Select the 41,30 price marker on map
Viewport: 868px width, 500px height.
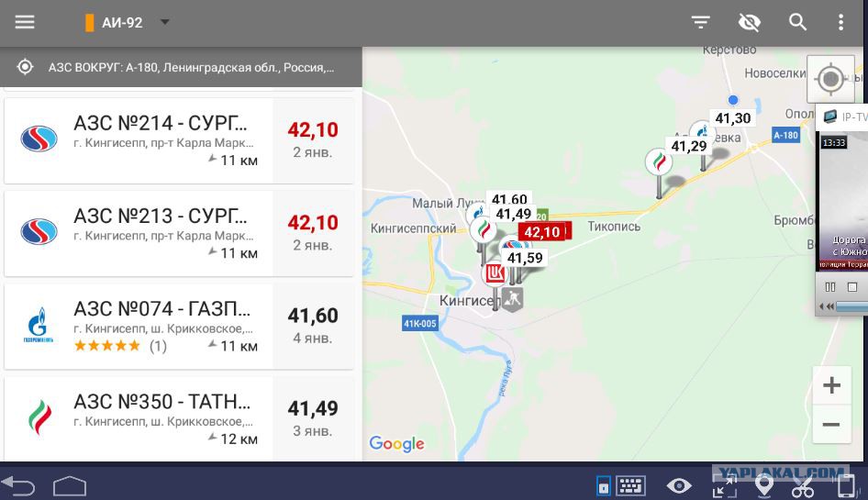(x=733, y=118)
